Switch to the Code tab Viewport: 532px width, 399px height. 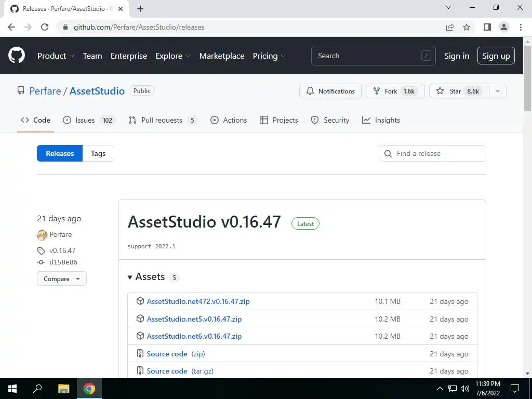[x=35, y=120]
